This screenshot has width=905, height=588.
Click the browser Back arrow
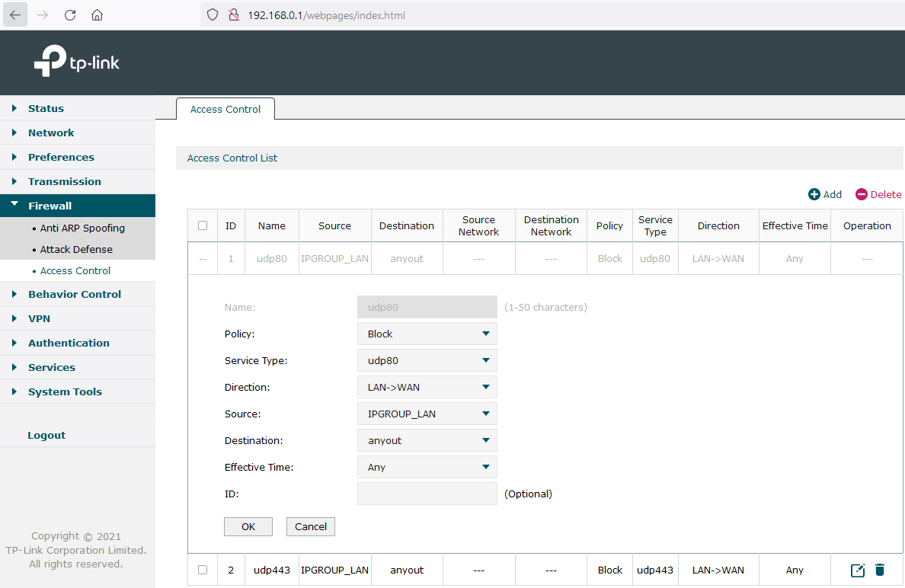pos(15,15)
